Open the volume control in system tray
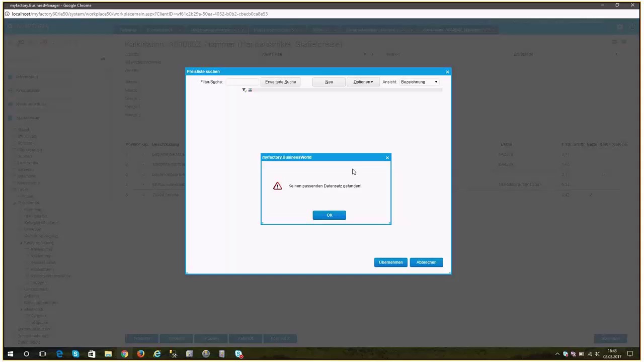The width and height of the screenshot is (644, 362). click(597, 354)
